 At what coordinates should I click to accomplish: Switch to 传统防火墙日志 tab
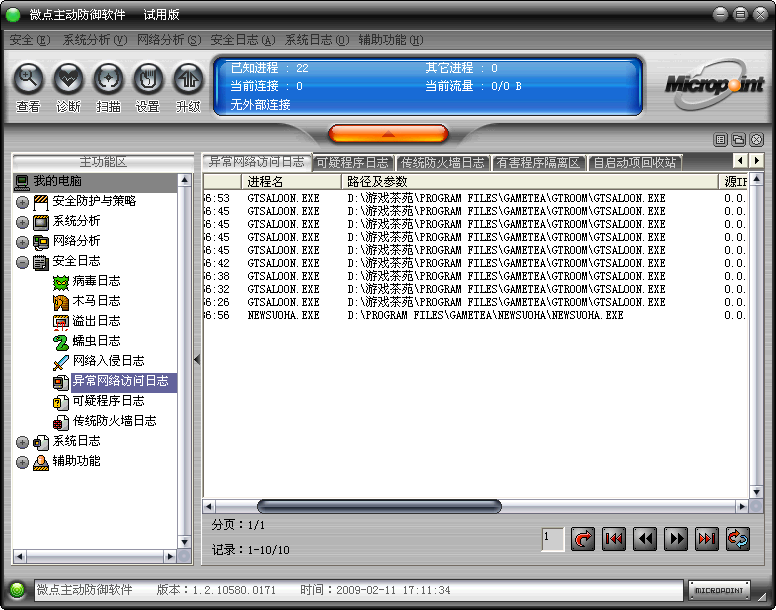[442, 163]
